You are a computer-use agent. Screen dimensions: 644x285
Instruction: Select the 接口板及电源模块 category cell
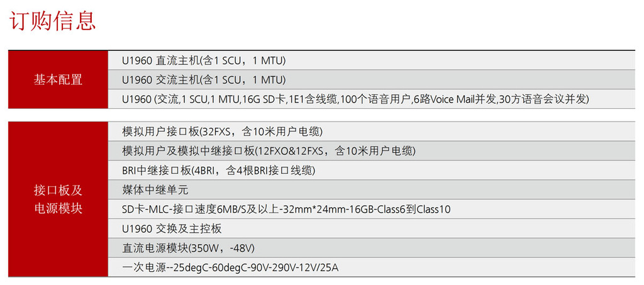(x=58, y=199)
